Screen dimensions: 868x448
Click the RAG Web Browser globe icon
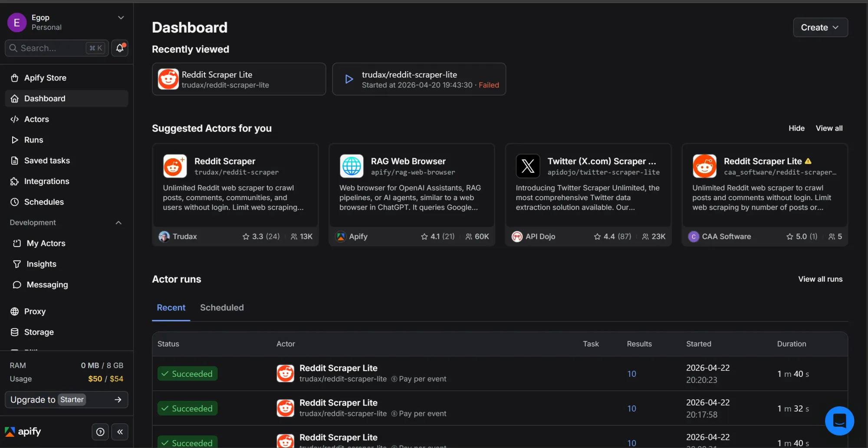(352, 166)
